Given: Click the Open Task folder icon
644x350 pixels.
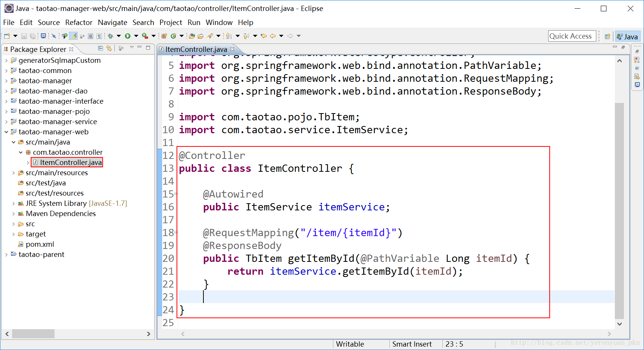Looking at the screenshot, I should coord(201,36).
